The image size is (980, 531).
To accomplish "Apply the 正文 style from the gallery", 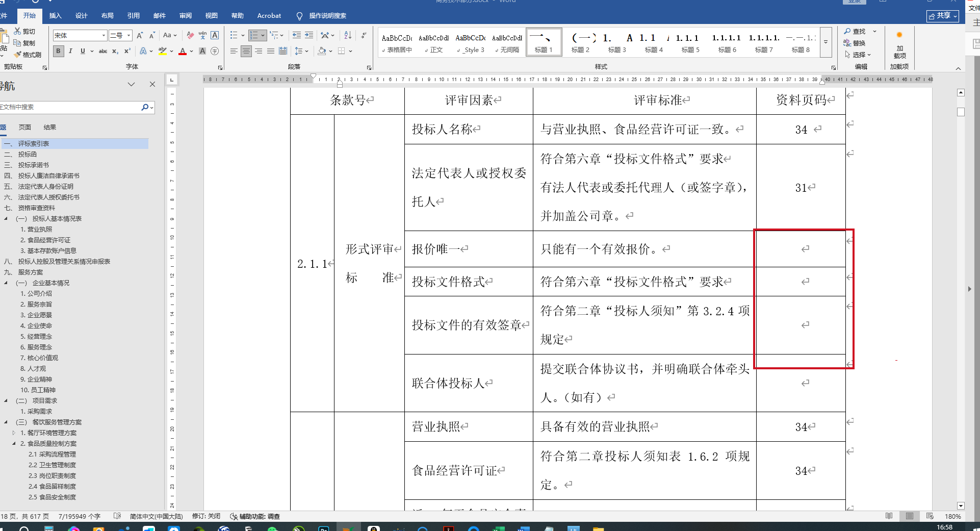I will coord(433,42).
